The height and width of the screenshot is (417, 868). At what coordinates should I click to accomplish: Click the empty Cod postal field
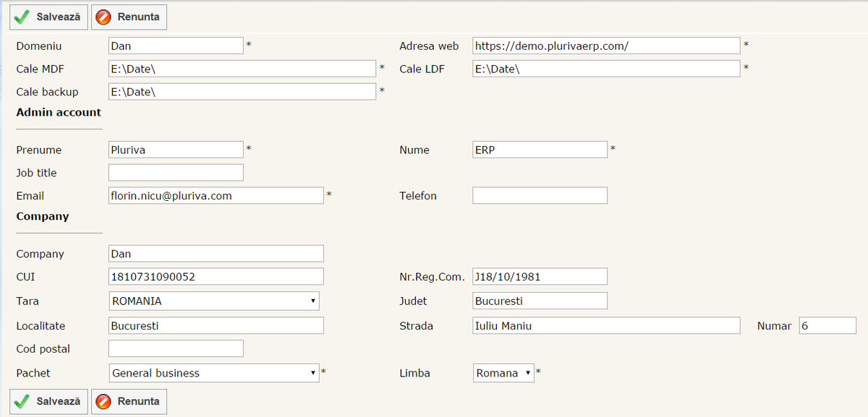176,349
